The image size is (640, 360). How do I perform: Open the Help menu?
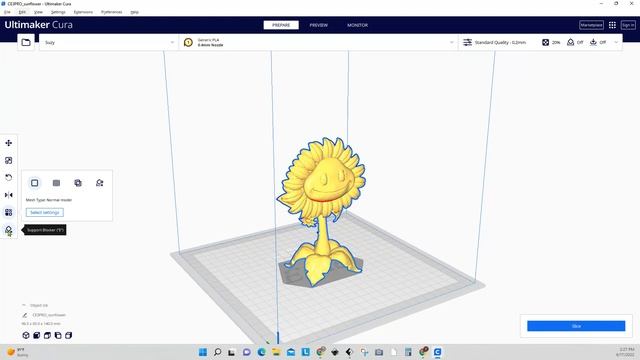[x=135, y=12]
